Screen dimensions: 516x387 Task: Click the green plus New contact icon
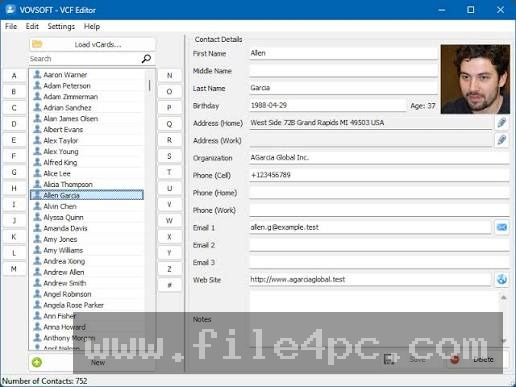click(37, 362)
